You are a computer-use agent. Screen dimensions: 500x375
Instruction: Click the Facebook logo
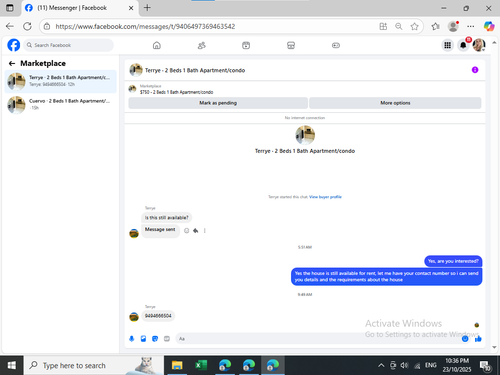click(x=14, y=45)
